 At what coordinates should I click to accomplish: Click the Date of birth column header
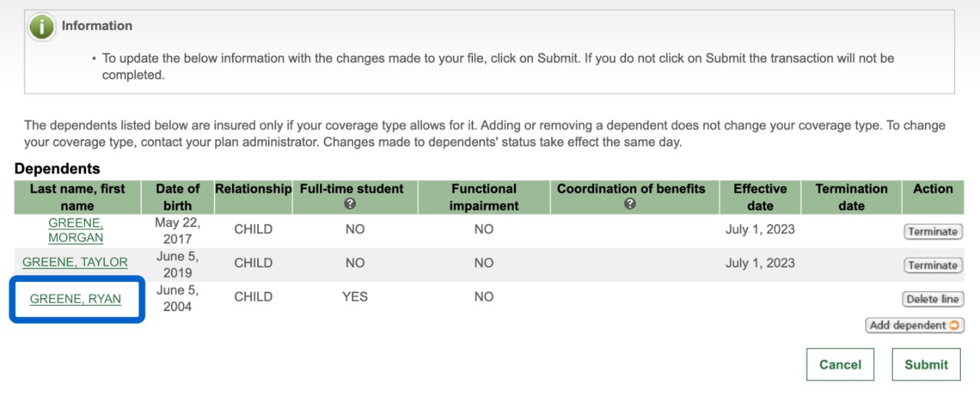click(178, 197)
